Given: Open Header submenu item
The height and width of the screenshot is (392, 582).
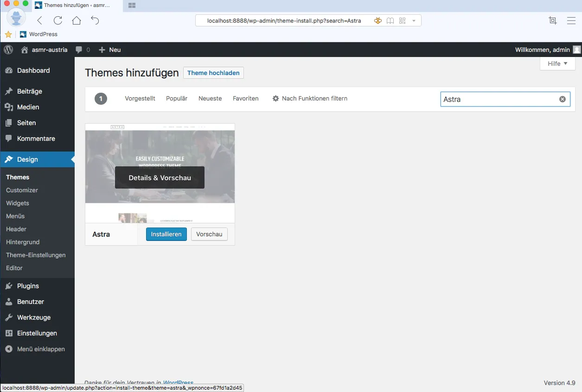Looking at the screenshot, I should pyautogui.click(x=16, y=229).
